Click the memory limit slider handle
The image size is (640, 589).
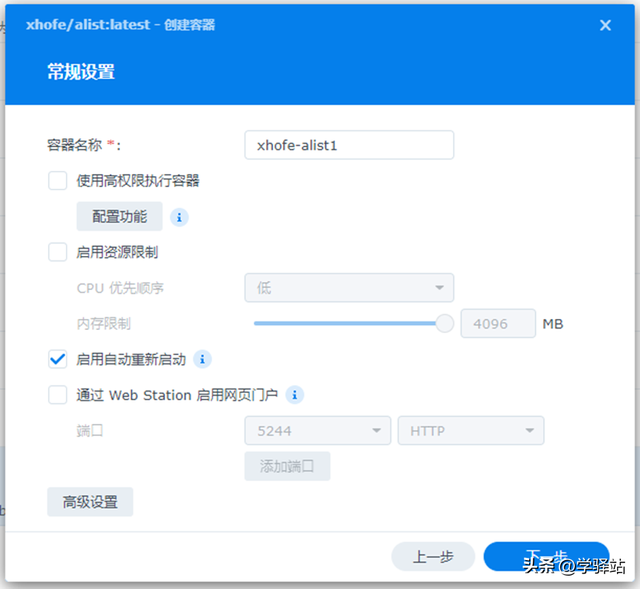(x=444, y=324)
